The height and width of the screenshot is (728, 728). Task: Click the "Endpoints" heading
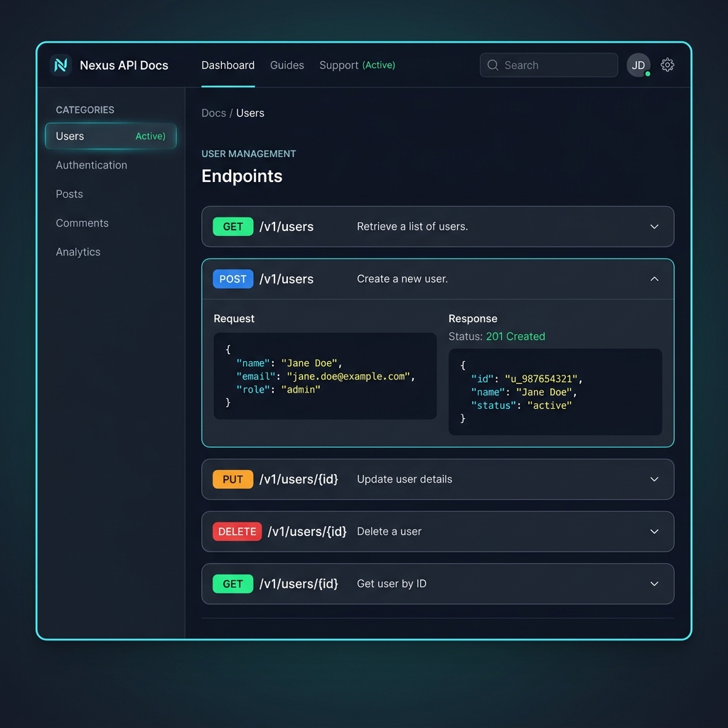[242, 176]
